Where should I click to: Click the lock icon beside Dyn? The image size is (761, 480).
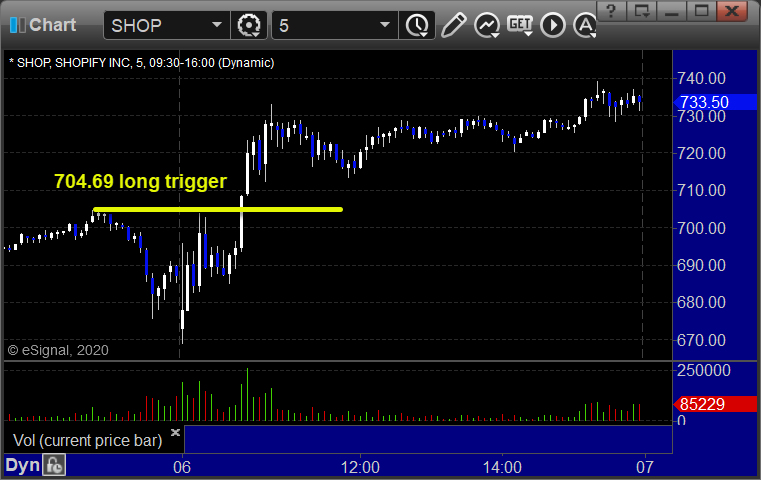[54, 465]
